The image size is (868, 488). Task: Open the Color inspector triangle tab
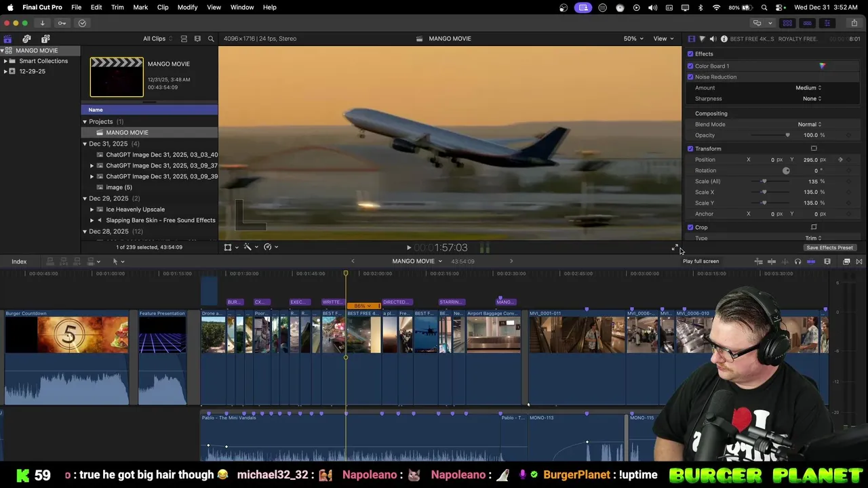[x=702, y=39]
